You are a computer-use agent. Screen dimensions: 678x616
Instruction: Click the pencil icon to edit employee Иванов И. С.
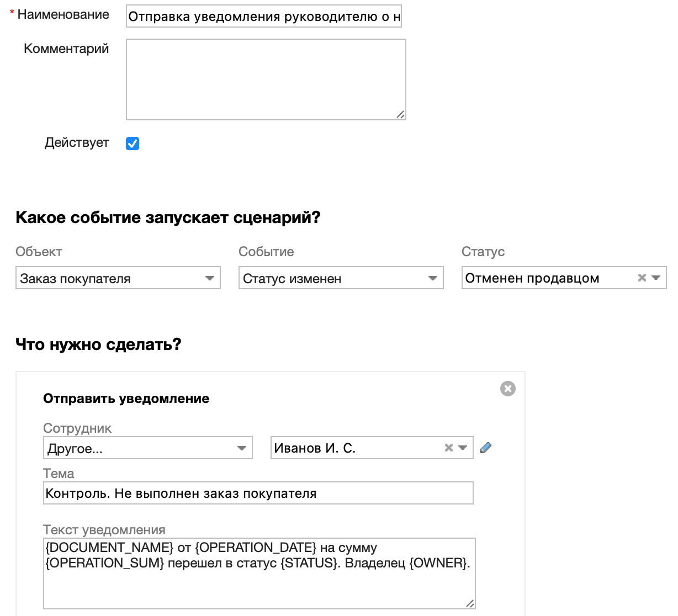[486, 448]
